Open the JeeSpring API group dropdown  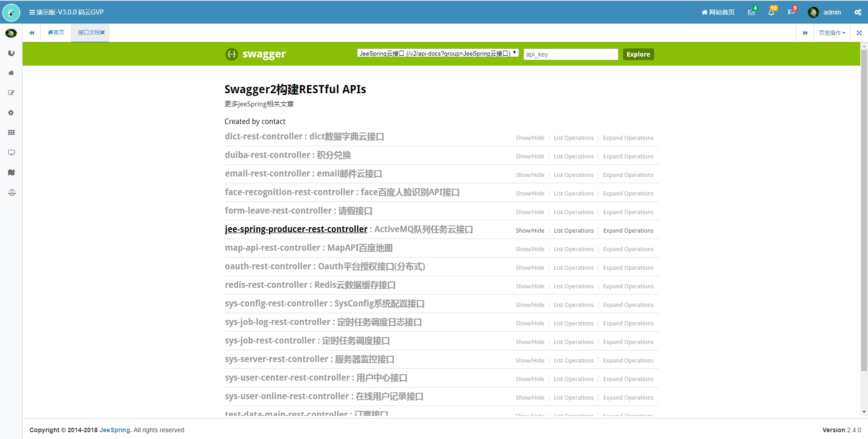tap(437, 53)
